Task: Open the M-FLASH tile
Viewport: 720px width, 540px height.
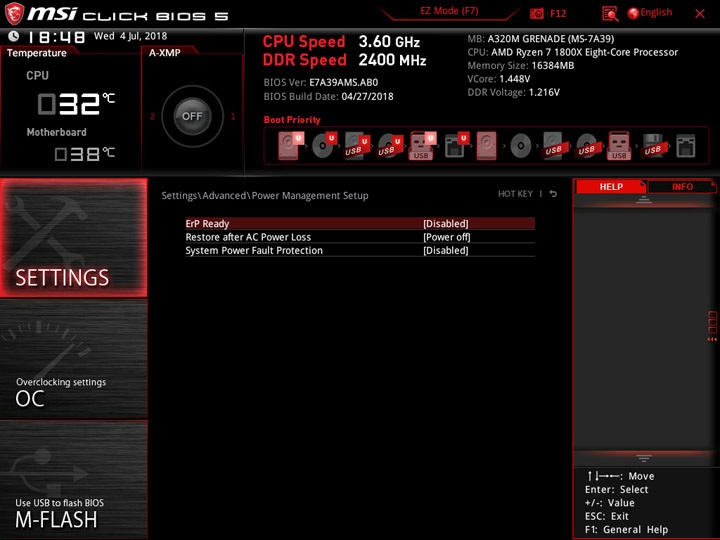Action: click(x=73, y=479)
